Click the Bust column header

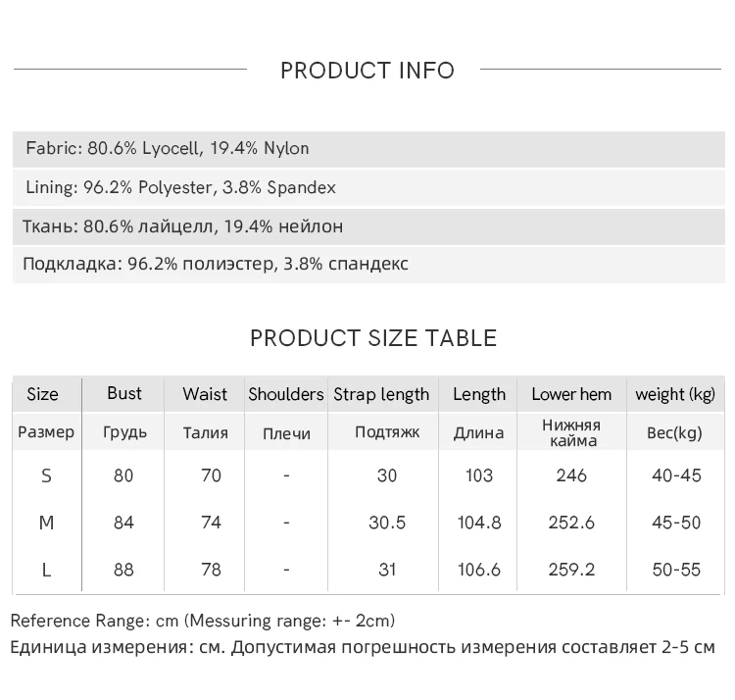coord(124,393)
